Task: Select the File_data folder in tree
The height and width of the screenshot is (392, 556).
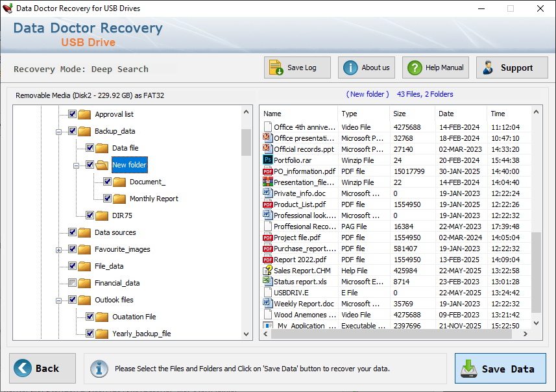Action: [109, 266]
